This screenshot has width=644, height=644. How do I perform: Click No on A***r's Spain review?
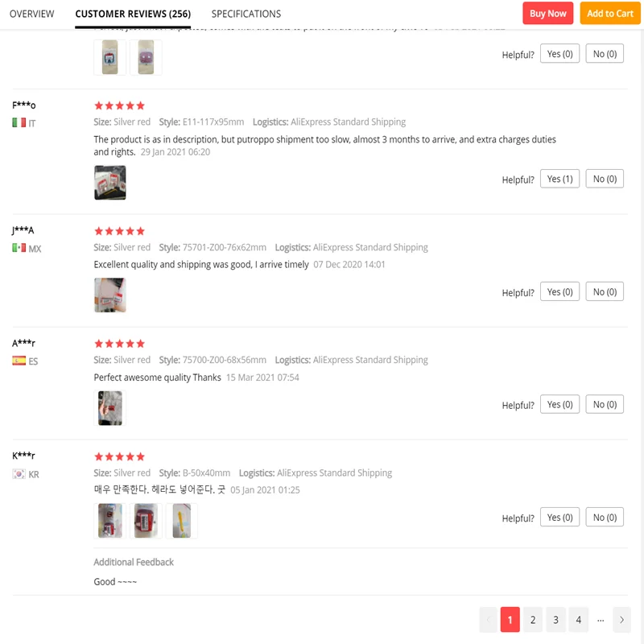click(x=605, y=404)
